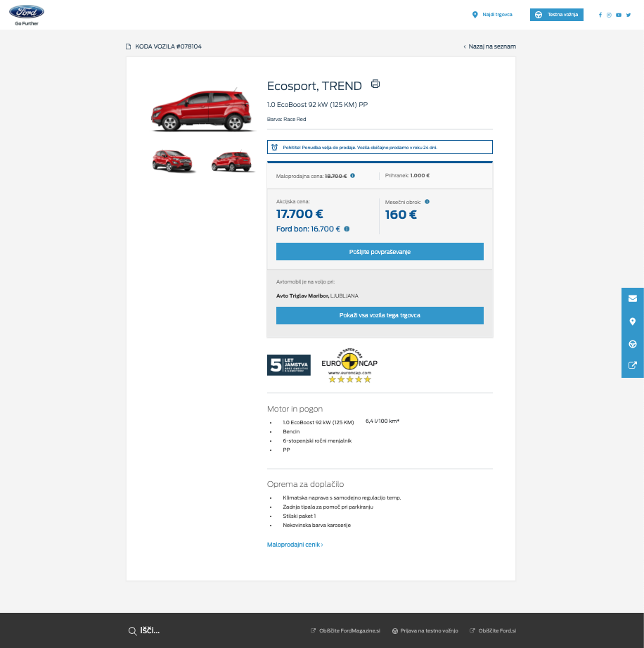Click the 160 € monthly installment
The image size is (644, 648).
coord(401,215)
